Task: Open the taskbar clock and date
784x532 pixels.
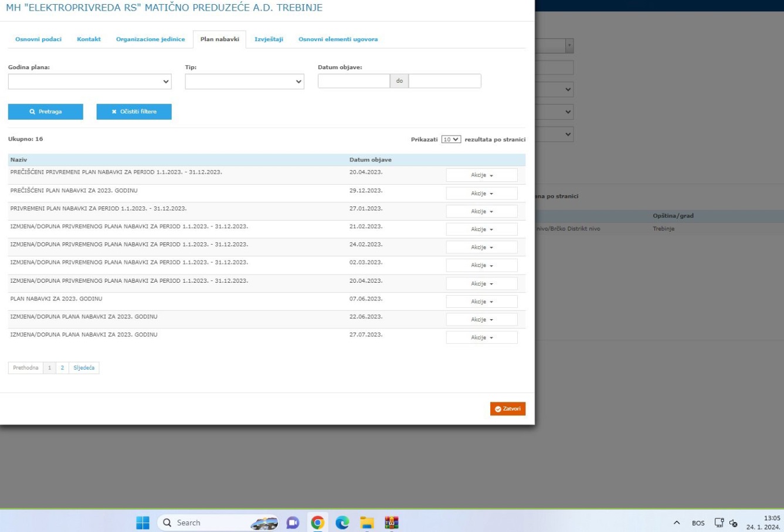Action: (x=763, y=523)
